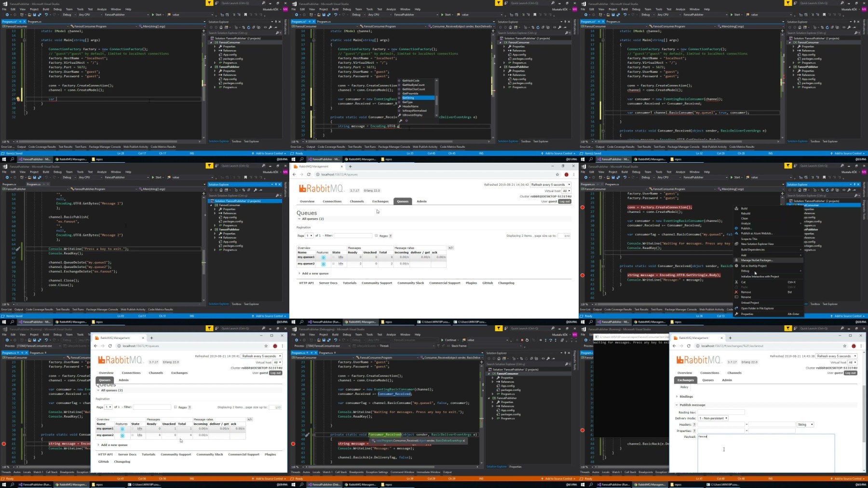Click the yellow feedback filter icon in the middle-right title bar
The height and width of the screenshot is (488, 868).
pyautogui.click(x=788, y=166)
